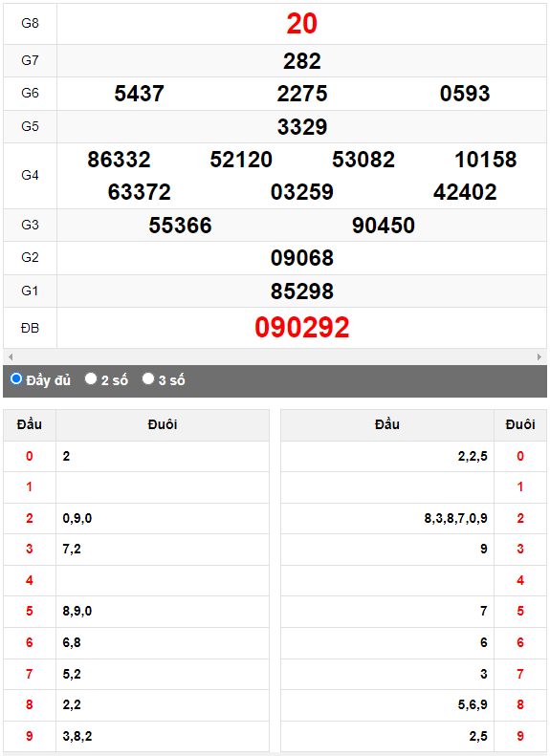This screenshot has height=756, width=550.
Task: Click the G3 number 90450
Action: point(383,226)
